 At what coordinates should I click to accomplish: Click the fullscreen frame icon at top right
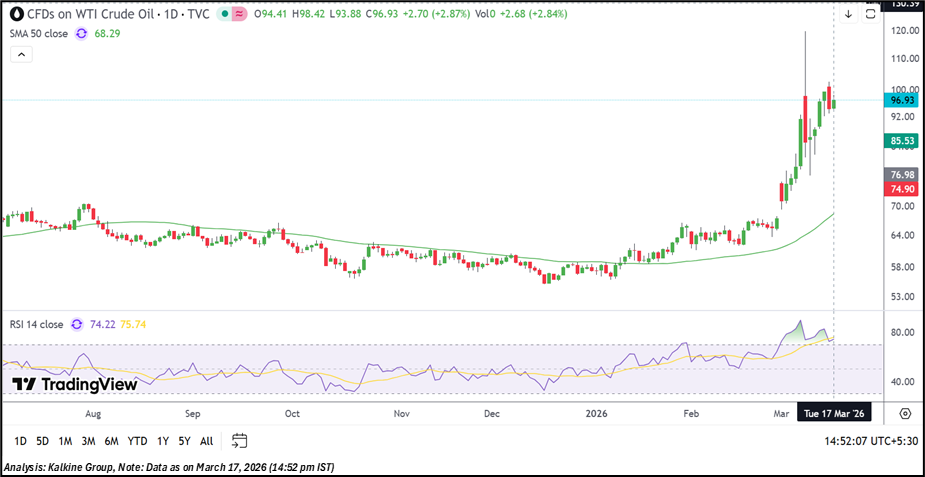pyautogui.click(x=870, y=14)
